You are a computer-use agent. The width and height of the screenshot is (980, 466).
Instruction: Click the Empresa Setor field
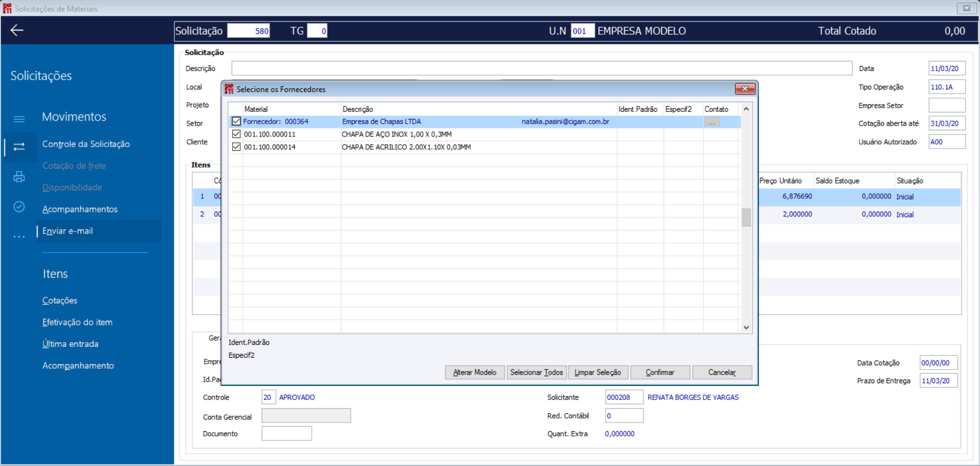pos(947,105)
